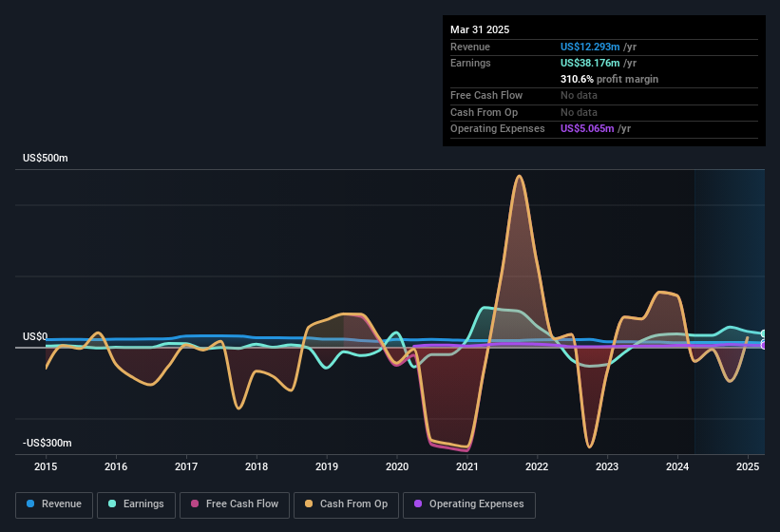Viewport: 780px width, 532px height.
Task: Click the 2015 x-axis label
Action: [x=46, y=466]
